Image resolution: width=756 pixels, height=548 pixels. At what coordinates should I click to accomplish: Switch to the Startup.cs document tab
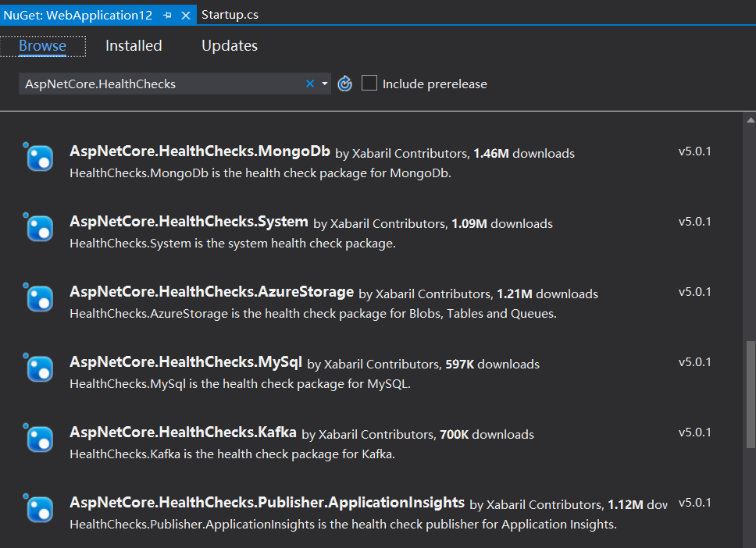pyautogui.click(x=230, y=15)
